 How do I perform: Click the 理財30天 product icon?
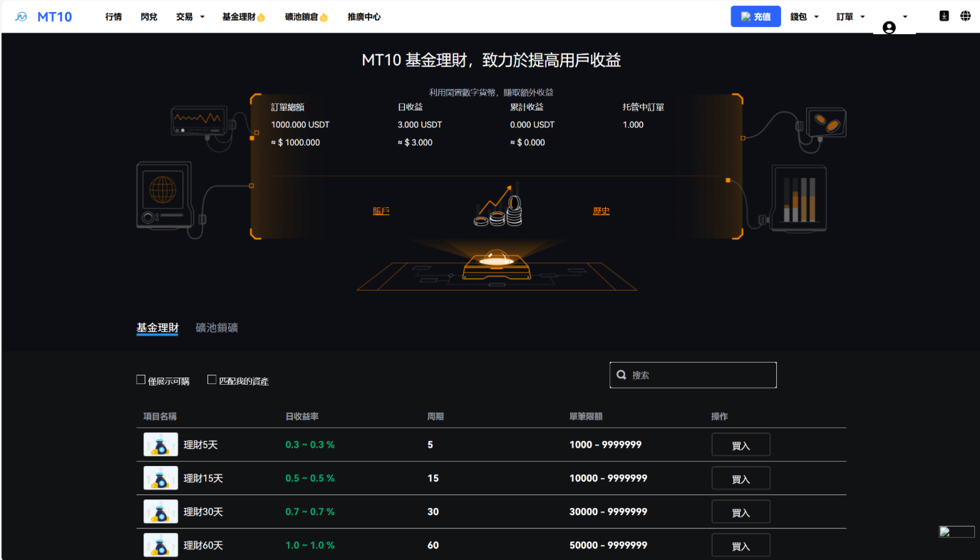160,512
